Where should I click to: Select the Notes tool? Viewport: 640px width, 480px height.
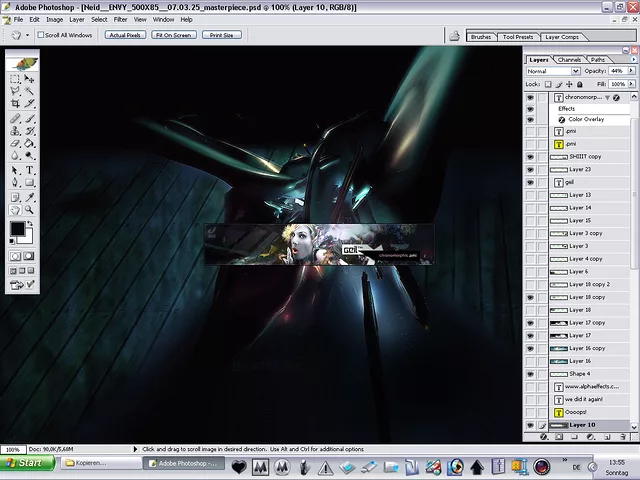click(x=15, y=198)
